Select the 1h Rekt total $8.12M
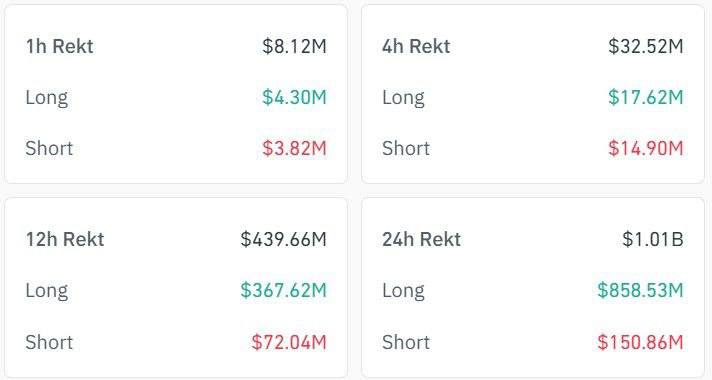This screenshot has height=380, width=712. click(x=294, y=46)
